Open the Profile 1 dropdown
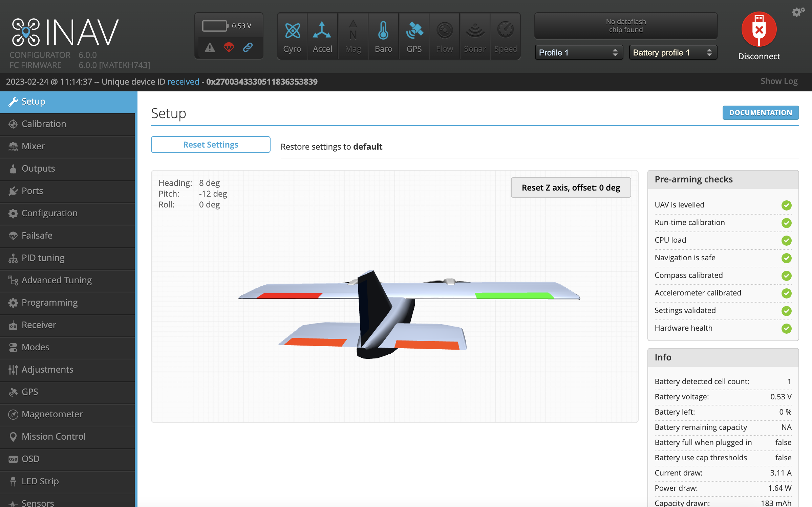The image size is (812, 507). pyautogui.click(x=578, y=52)
